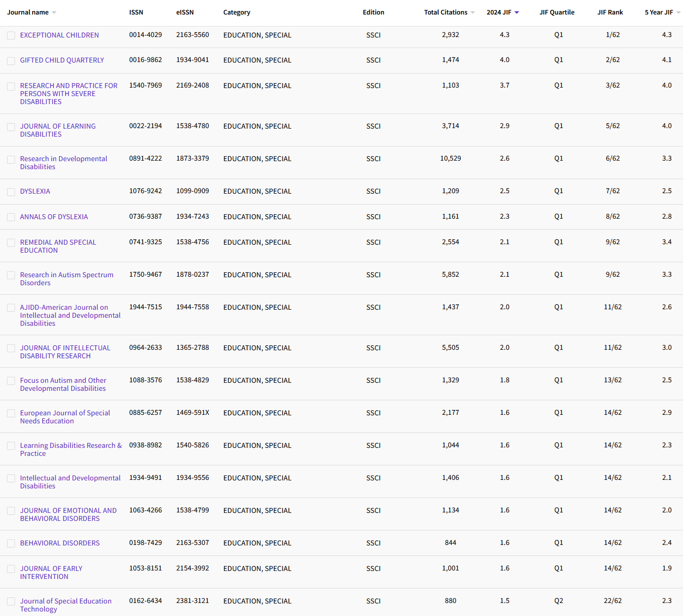The width and height of the screenshot is (683, 616).
Task: Sort by Total Citations arrow
Action: pos(473,13)
